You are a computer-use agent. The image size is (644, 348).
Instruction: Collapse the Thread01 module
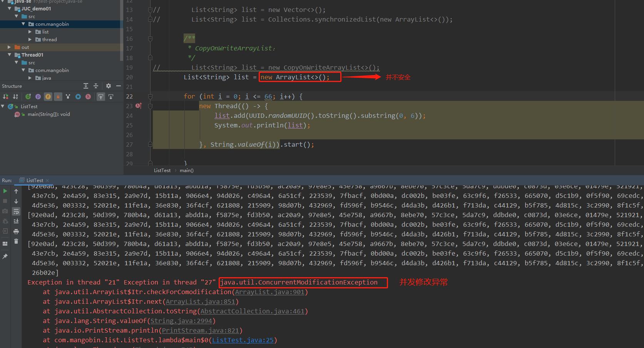point(10,55)
